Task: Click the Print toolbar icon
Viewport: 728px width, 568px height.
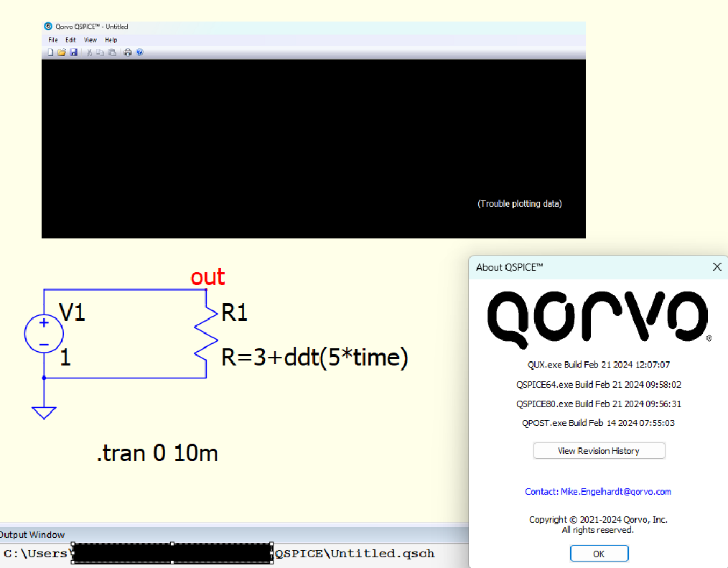Action: (x=128, y=52)
